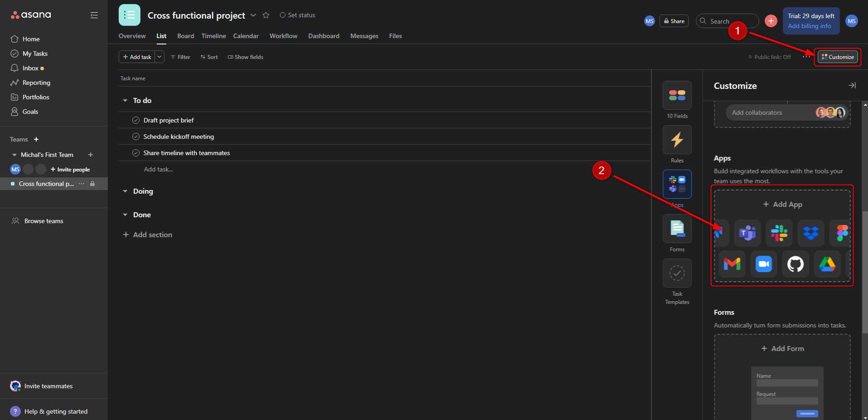The width and height of the screenshot is (868, 420).
Task: Collapse the To do section
Action: (125, 101)
